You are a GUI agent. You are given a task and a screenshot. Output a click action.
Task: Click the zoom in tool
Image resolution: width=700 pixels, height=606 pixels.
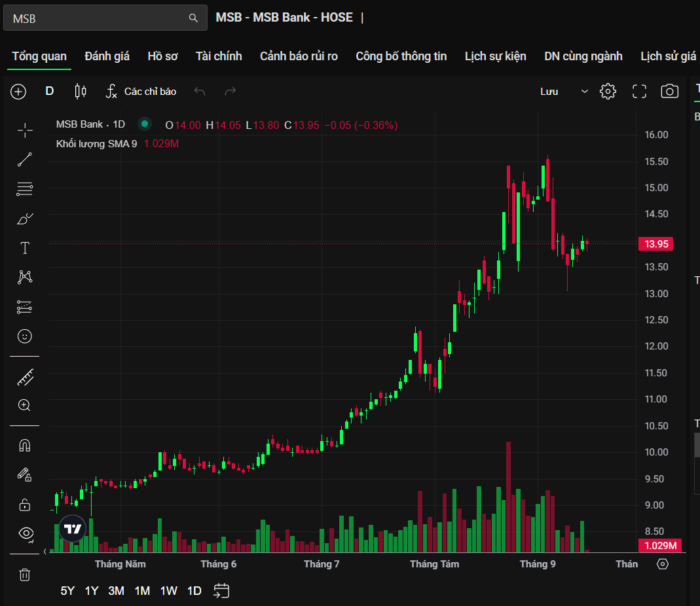[x=24, y=405]
